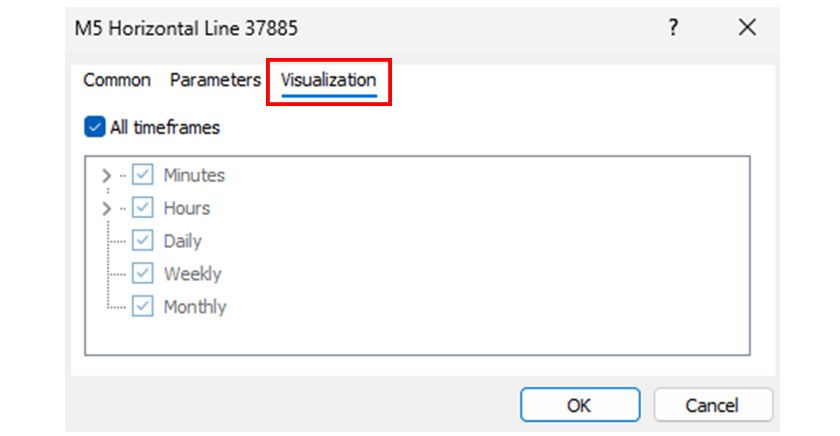Toggle the Minutes checkbox
Screen dimensions: 840x436
tap(143, 175)
